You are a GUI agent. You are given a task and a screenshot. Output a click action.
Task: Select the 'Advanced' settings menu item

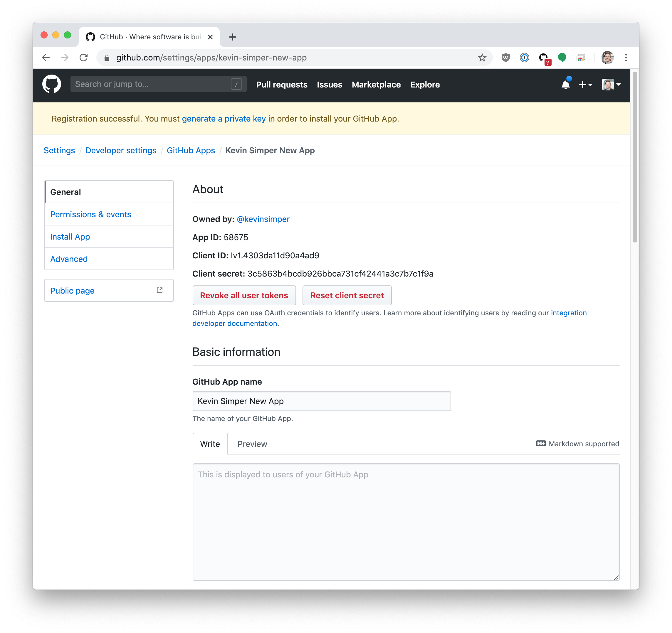tap(68, 259)
